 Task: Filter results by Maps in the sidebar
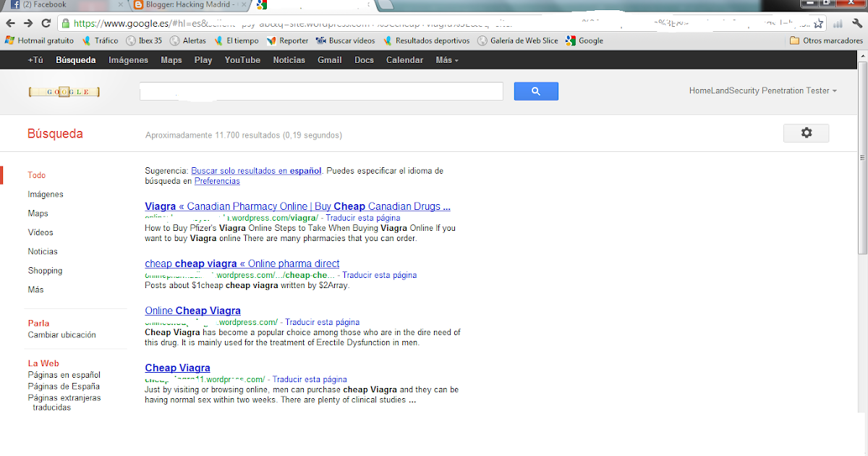[38, 214]
